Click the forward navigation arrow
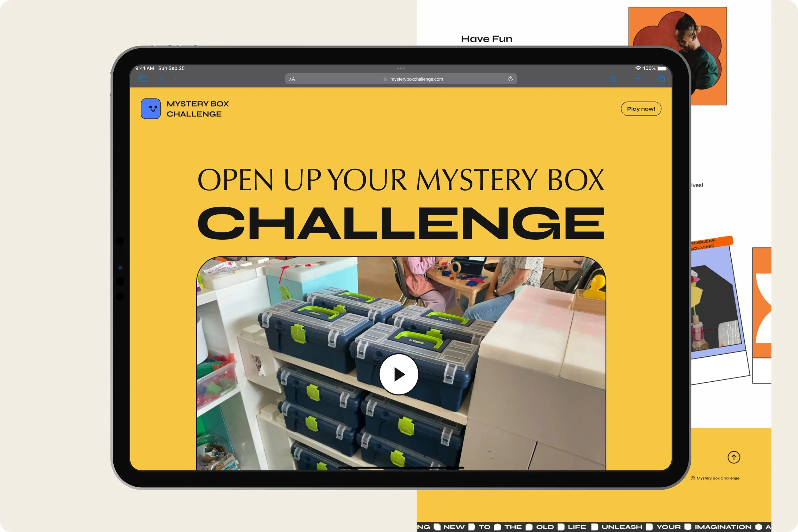This screenshot has width=798, height=532. [x=174, y=79]
